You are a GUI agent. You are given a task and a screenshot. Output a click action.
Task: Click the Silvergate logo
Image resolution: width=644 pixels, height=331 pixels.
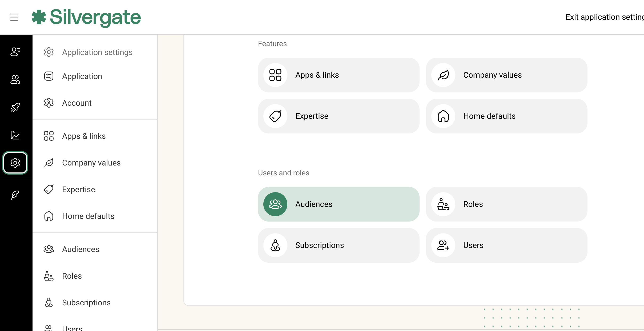click(86, 17)
